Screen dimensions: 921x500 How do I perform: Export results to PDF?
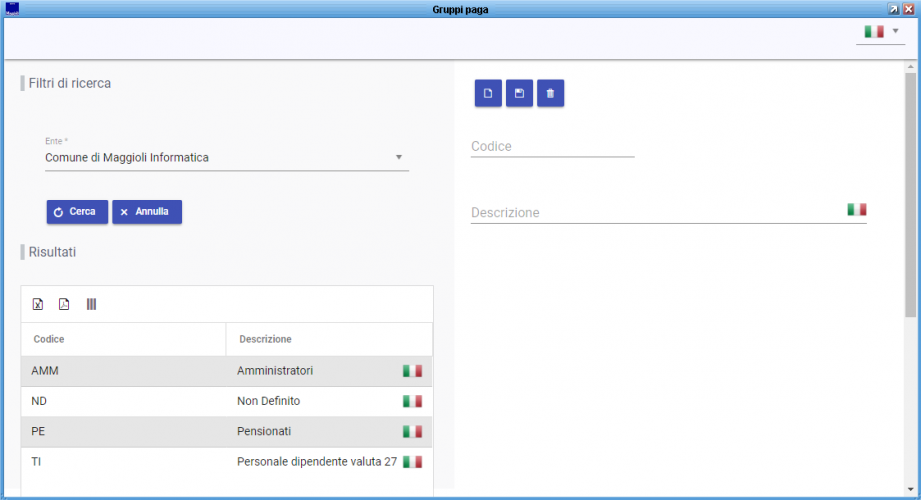[64, 304]
